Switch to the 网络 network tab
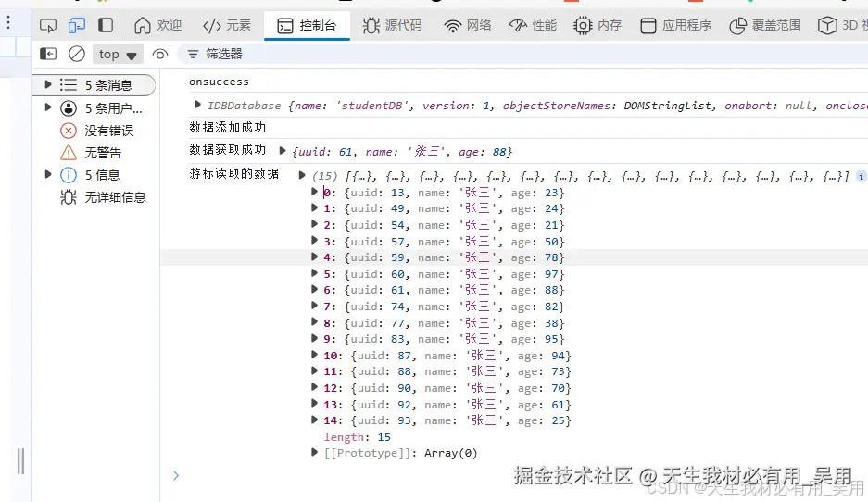The height and width of the screenshot is (502, 868). coord(468,25)
